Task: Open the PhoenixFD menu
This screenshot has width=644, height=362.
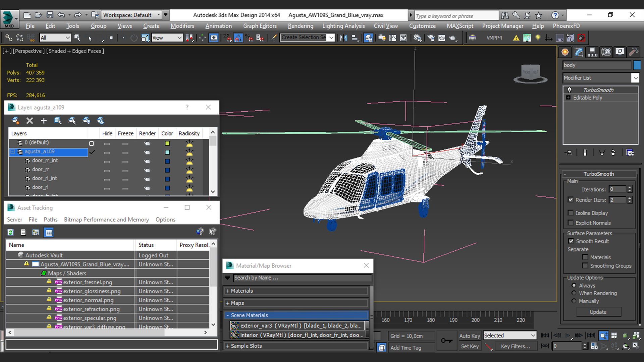Action: click(x=566, y=26)
